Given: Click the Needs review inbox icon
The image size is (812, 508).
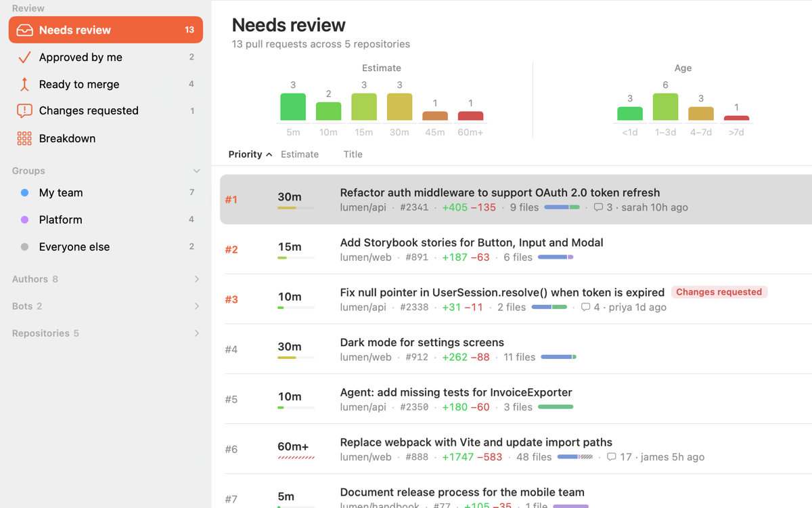Looking at the screenshot, I should click(x=24, y=30).
